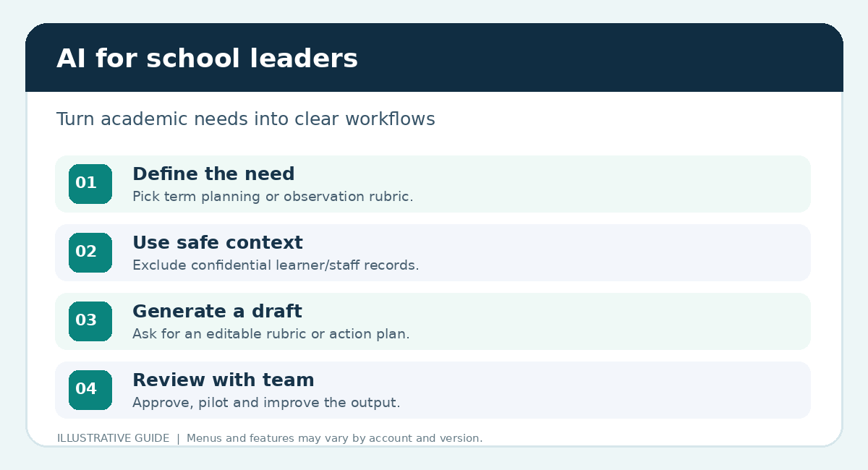Viewport: 868px width, 470px height.
Task: Click 'Pick term planning or observation rubric.' text
Action: (x=273, y=197)
